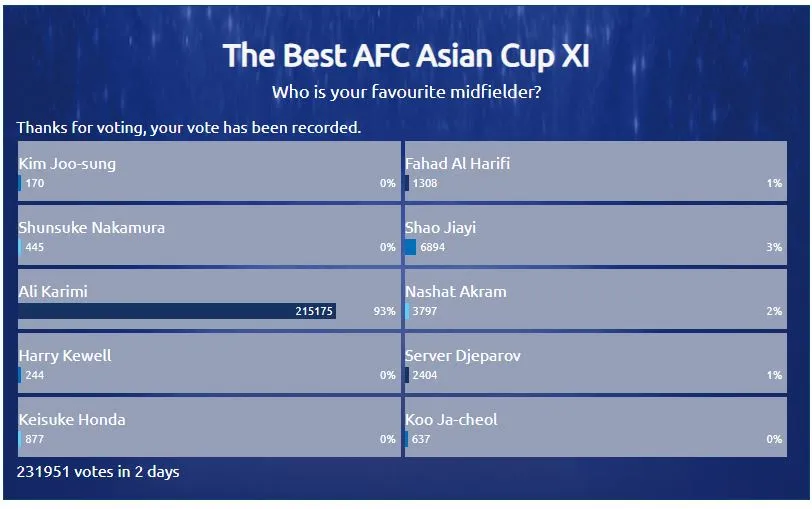Image resolution: width=812 pixels, height=509 pixels.
Task: Select the Server Djeparov poll option
Action: pyautogui.click(x=596, y=363)
